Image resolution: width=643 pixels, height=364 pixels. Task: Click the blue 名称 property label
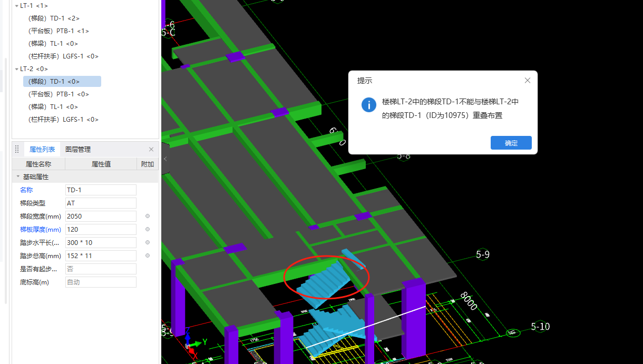(26, 190)
